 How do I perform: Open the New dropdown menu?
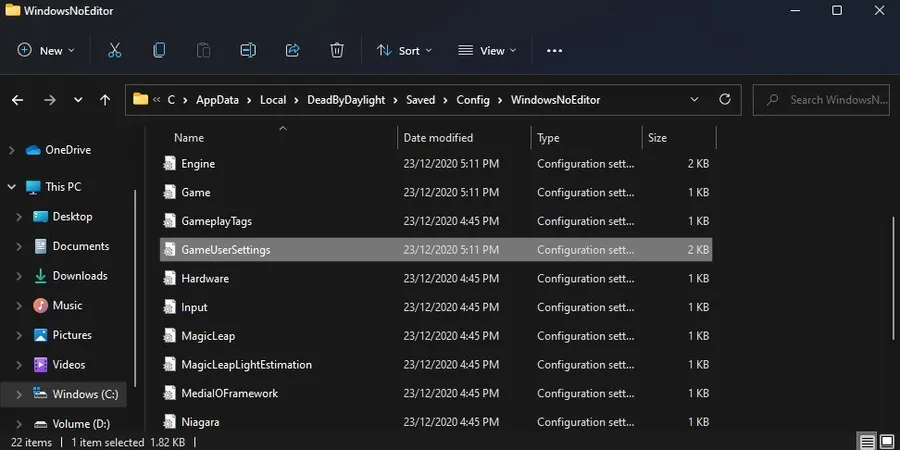46,51
